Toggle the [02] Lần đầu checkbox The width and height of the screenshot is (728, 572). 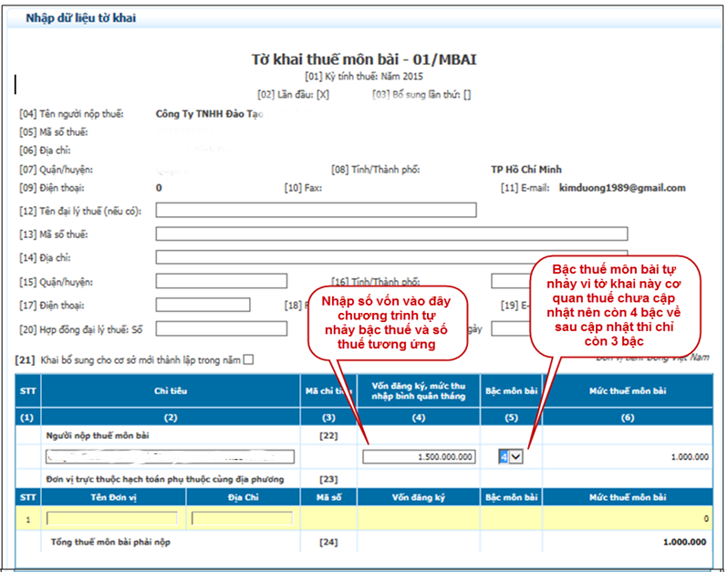[x=322, y=93]
